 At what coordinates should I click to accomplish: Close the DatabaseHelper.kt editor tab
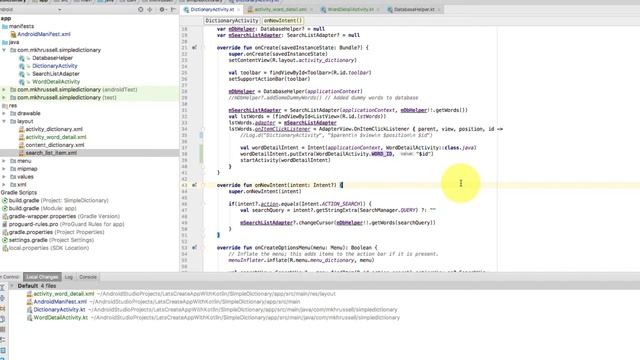(439, 9)
